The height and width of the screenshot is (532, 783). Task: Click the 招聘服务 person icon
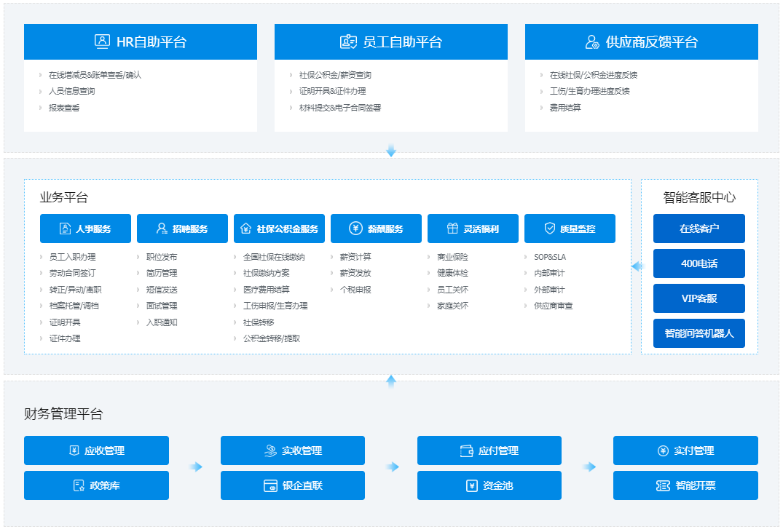[162, 229]
